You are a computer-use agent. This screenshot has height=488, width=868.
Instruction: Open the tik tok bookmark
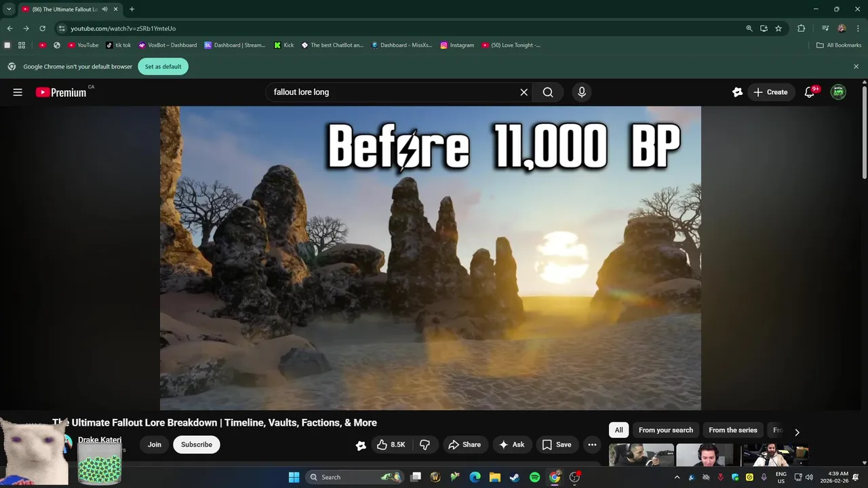click(119, 45)
